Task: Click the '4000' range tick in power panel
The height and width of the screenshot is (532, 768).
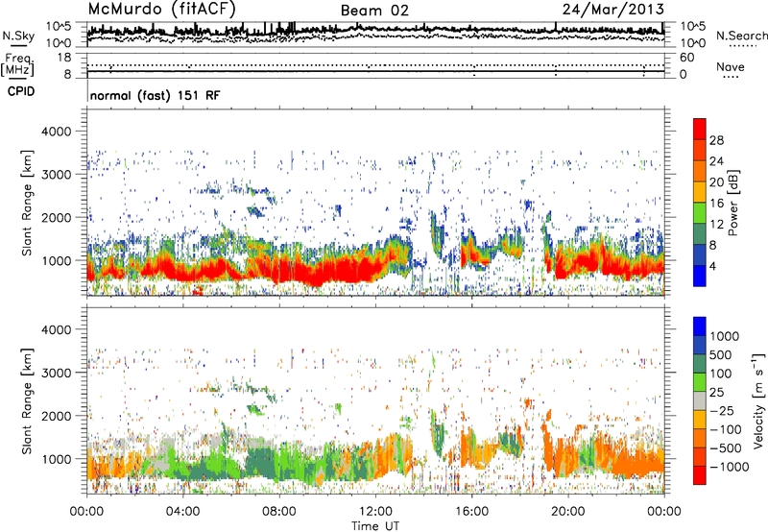Action: (x=56, y=132)
